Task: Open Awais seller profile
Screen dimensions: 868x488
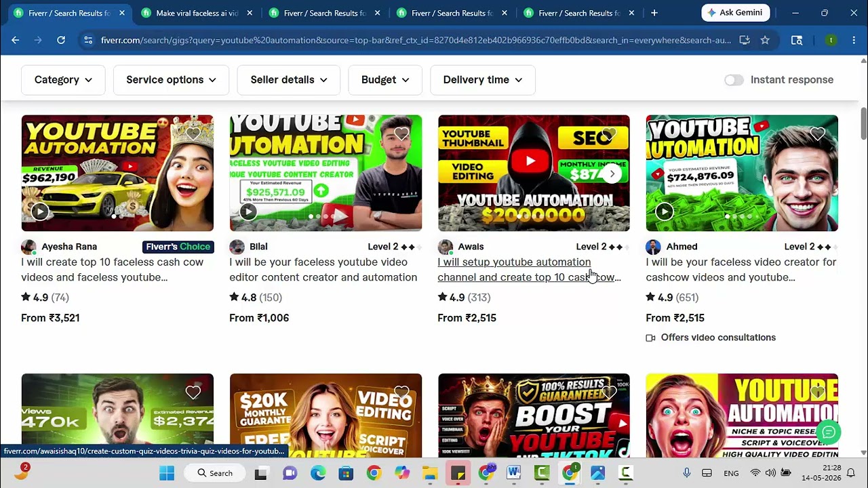Action: pyautogui.click(x=471, y=247)
